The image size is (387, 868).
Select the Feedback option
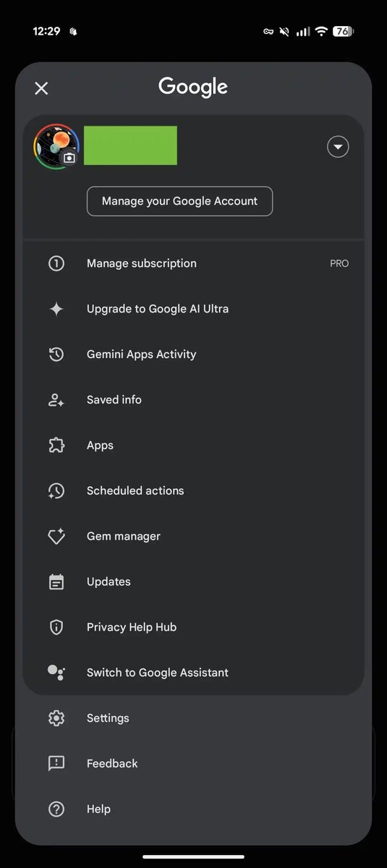(193, 764)
